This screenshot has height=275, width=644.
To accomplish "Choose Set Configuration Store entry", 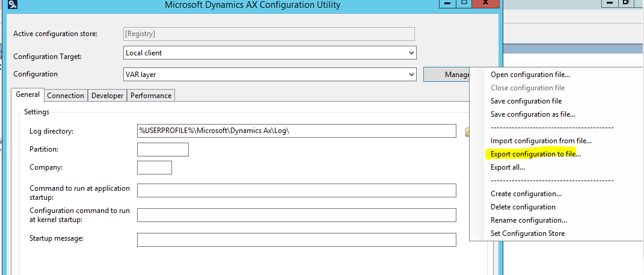I will click(527, 233).
